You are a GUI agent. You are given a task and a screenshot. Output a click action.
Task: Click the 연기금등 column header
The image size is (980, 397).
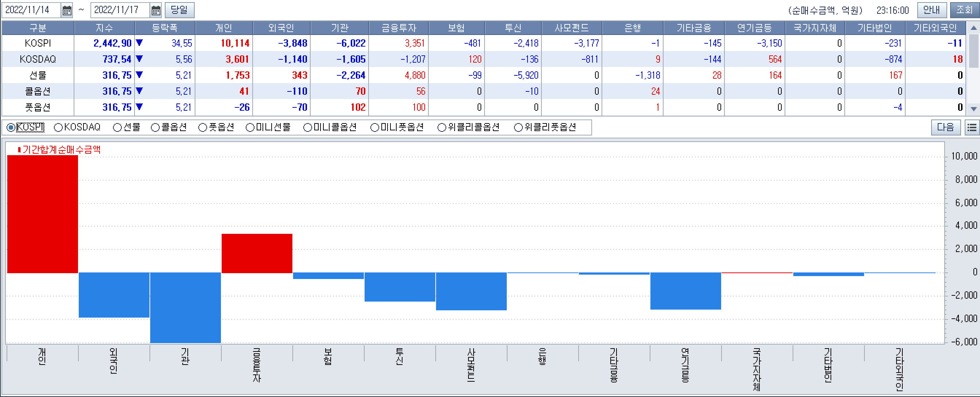tap(755, 28)
